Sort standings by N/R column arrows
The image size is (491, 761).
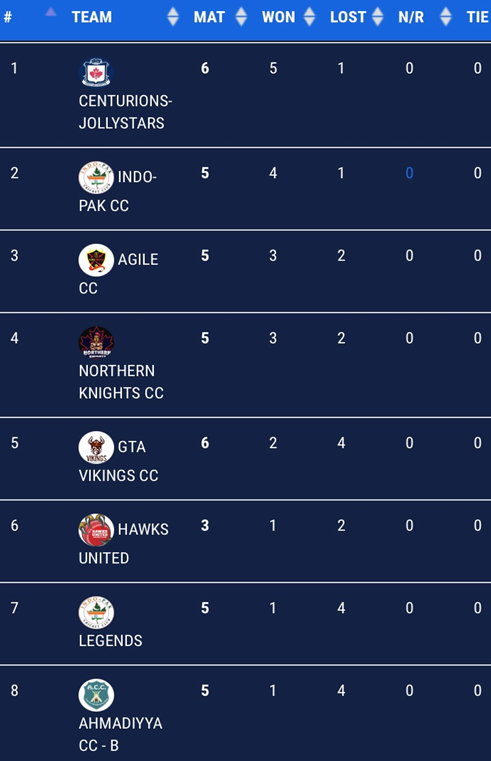pos(446,17)
